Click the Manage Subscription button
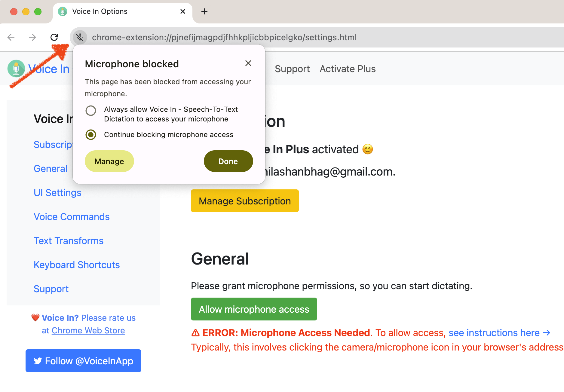 tap(245, 201)
